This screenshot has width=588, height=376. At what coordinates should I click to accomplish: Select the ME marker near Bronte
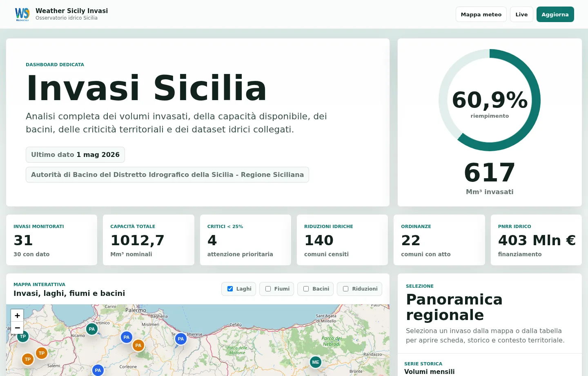316,362
